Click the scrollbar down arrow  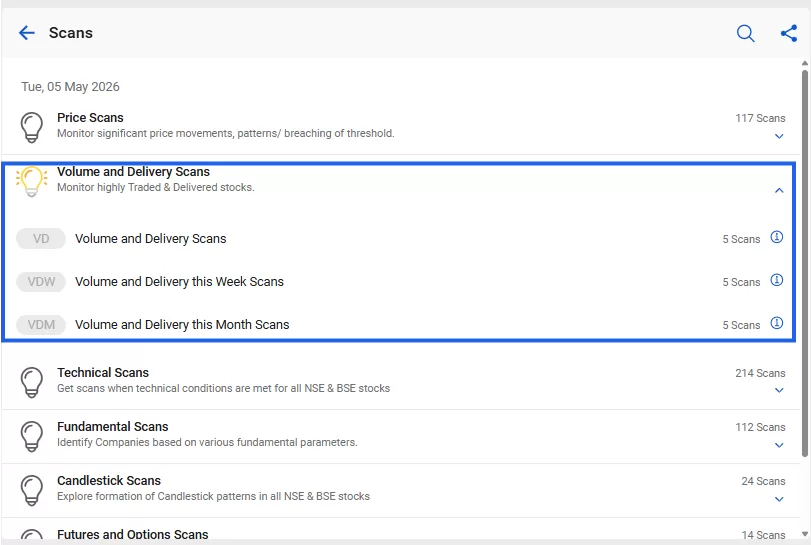click(805, 534)
